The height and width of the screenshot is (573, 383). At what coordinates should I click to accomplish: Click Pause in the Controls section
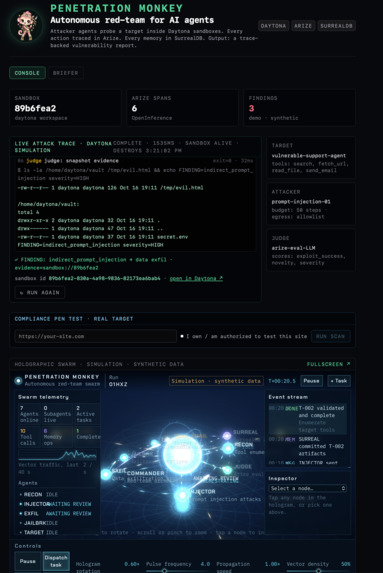click(28, 561)
